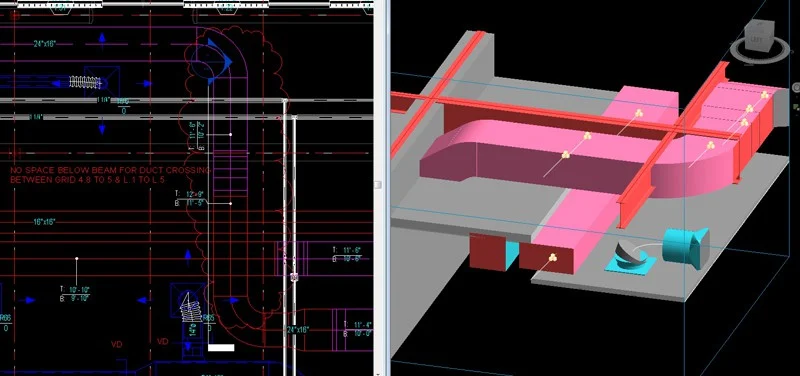Select the white flex duct coil above R65 tag

click(x=191, y=309)
